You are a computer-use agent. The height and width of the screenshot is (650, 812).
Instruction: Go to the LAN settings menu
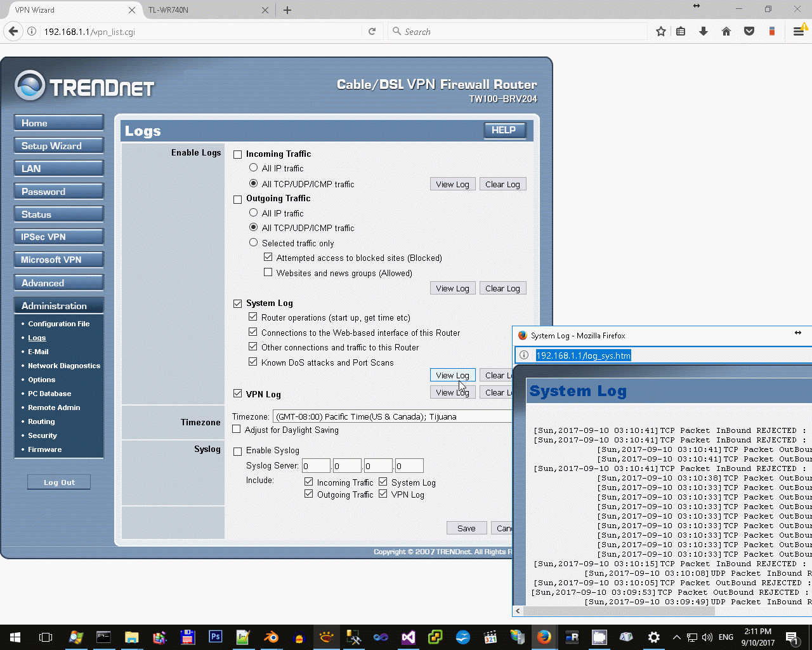click(x=59, y=169)
